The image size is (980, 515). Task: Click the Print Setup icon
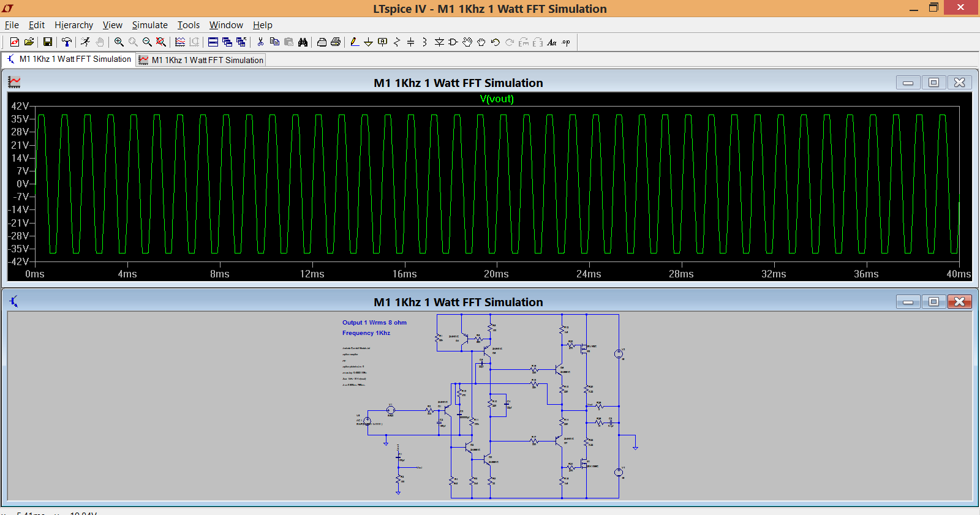[322, 42]
